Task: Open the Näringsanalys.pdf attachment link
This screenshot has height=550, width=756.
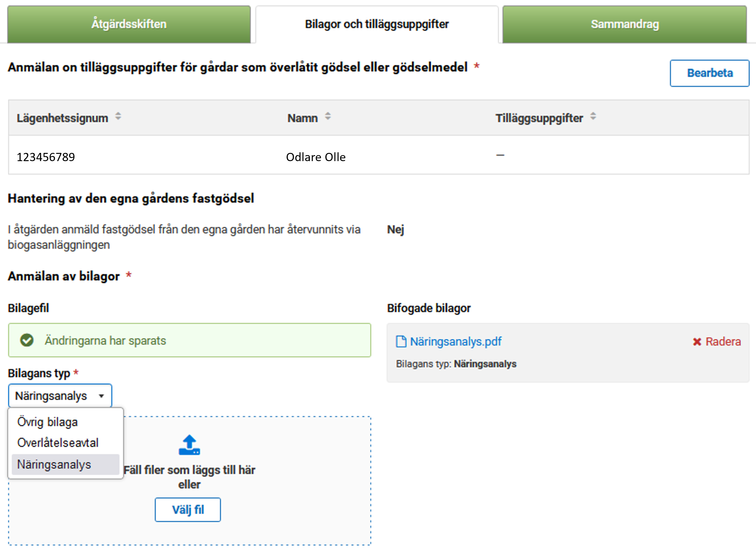Action: 455,341
